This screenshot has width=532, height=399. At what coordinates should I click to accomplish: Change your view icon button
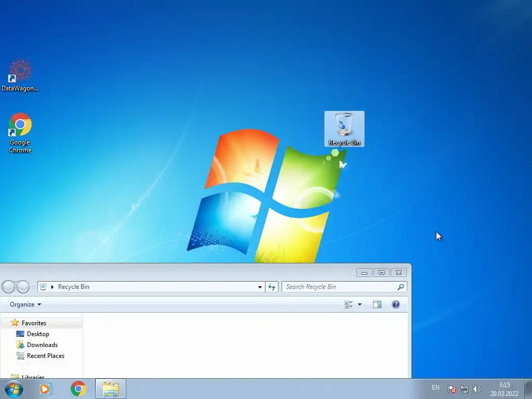(x=349, y=304)
